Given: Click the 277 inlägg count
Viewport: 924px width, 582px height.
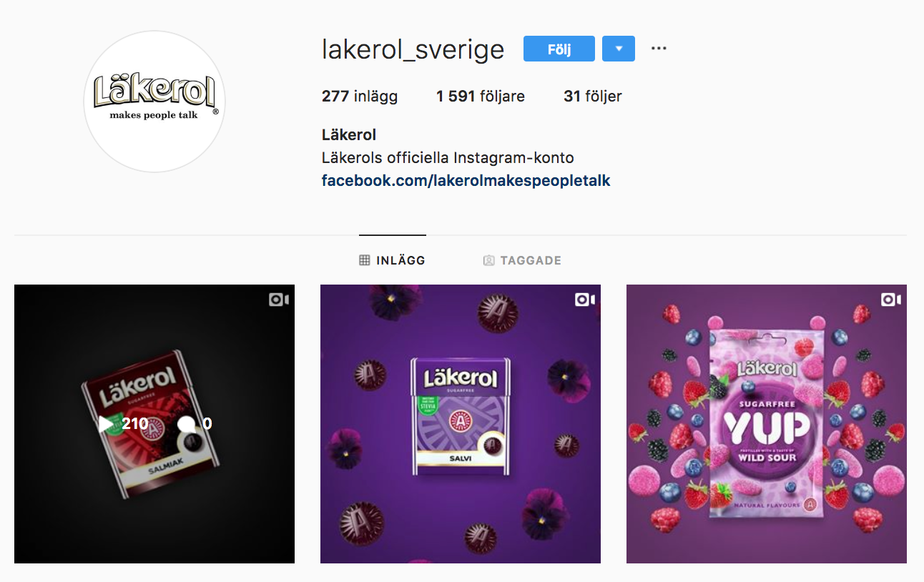Looking at the screenshot, I should (x=360, y=96).
